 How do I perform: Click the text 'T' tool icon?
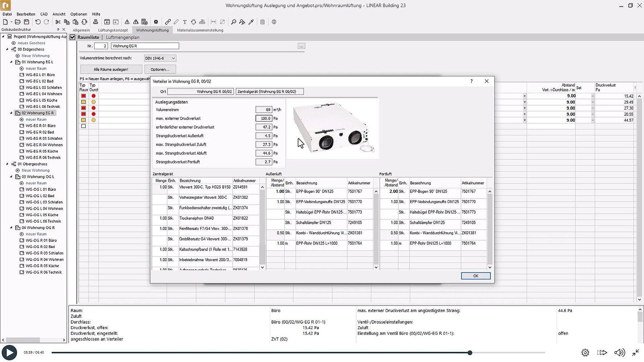[x=184, y=22]
